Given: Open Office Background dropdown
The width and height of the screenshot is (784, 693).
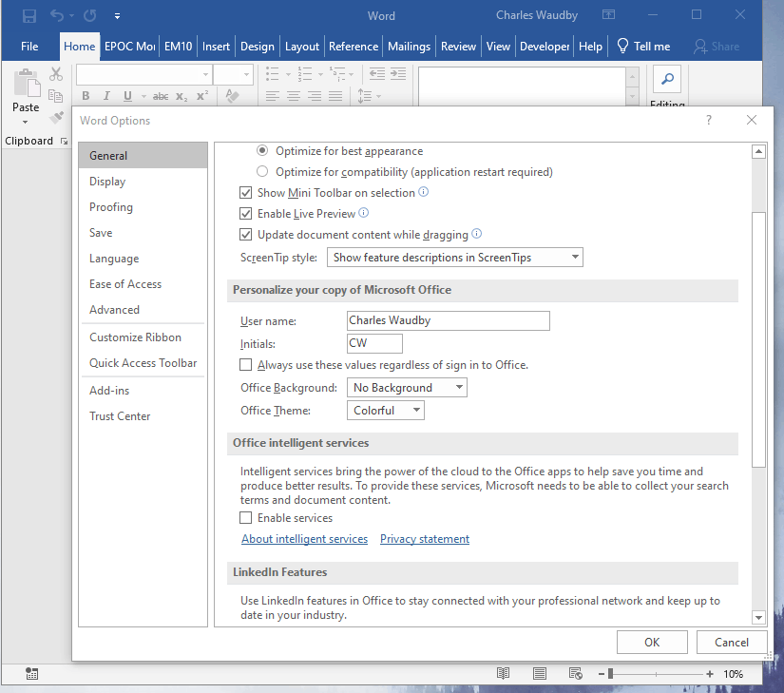Looking at the screenshot, I should 407,388.
